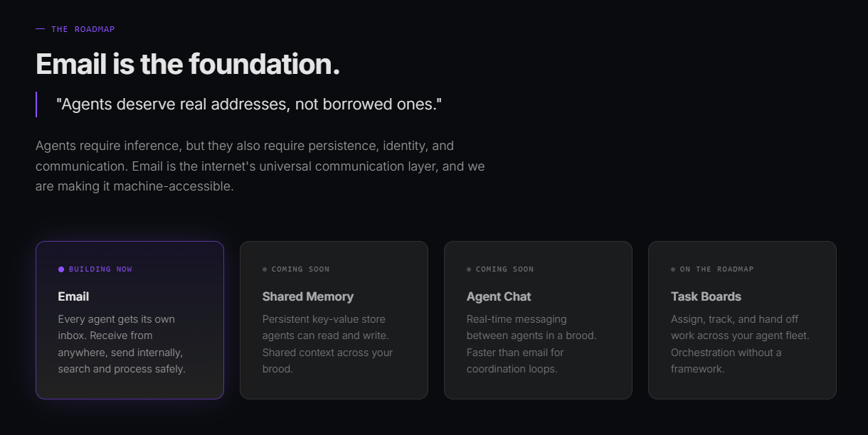Image resolution: width=868 pixels, height=435 pixels.
Task: Click the Email card description text
Action: pos(121,344)
